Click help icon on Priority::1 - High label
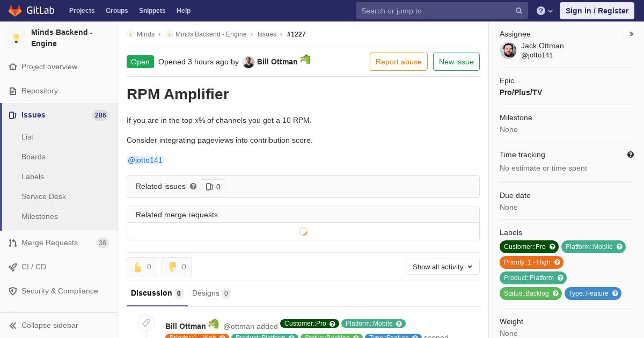644x338 pixels. [x=557, y=262]
